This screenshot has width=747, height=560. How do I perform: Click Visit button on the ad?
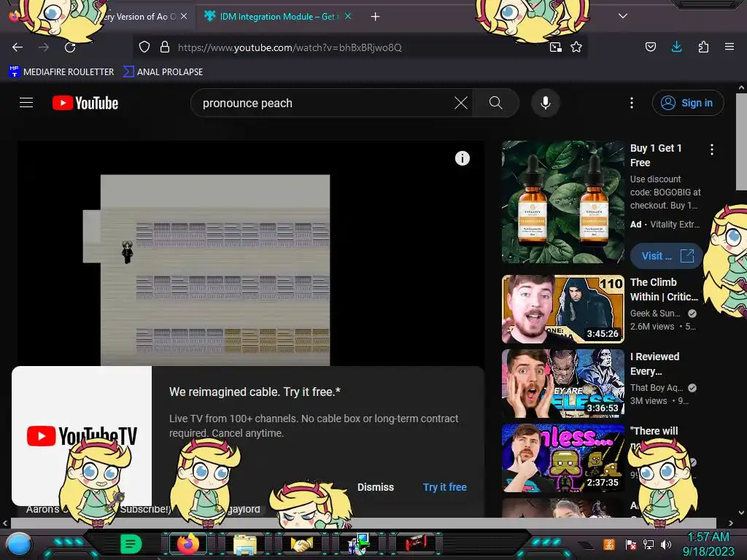667,256
